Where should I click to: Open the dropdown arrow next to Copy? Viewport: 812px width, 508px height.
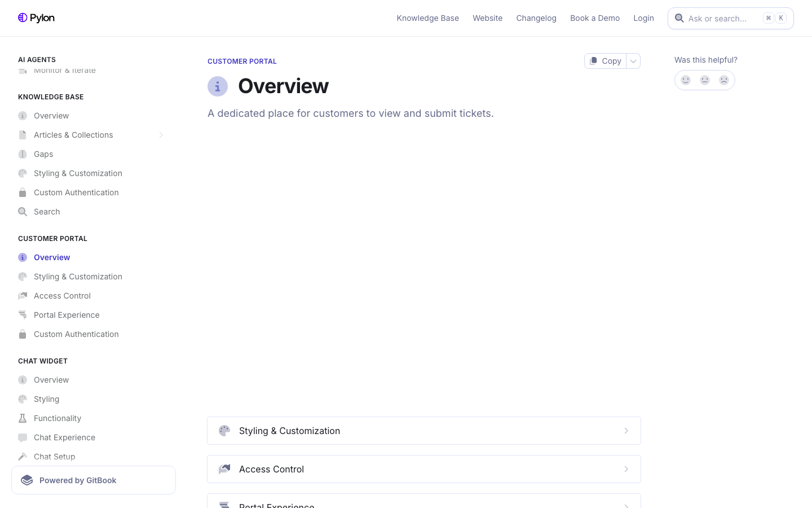point(633,61)
